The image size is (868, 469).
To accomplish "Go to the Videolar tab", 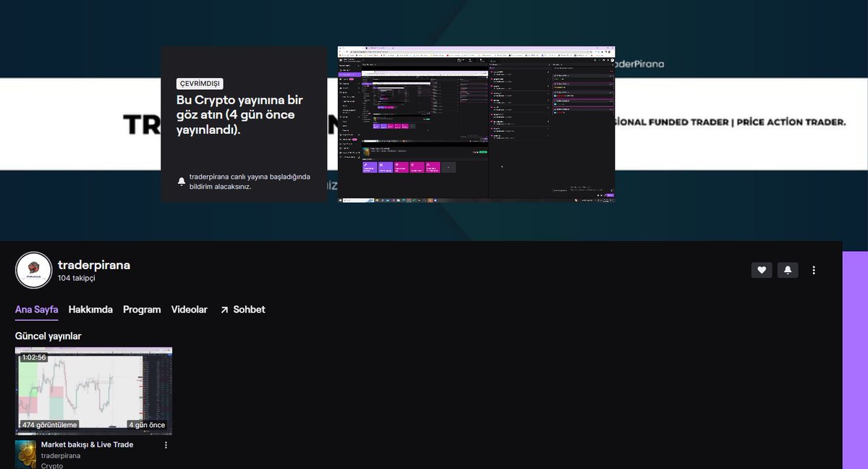I will pyautogui.click(x=190, y=310).
